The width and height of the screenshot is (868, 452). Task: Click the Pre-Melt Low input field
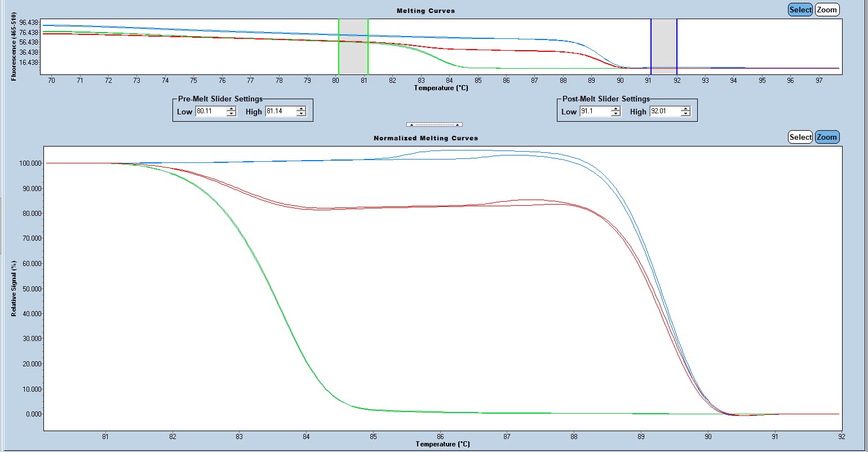pos(210,112)
